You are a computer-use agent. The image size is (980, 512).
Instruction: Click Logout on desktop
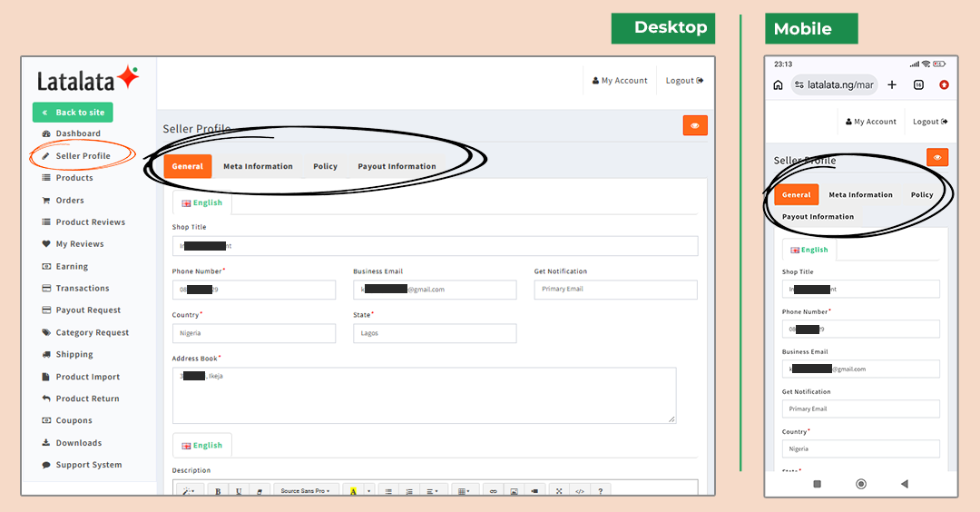[684, 81]
